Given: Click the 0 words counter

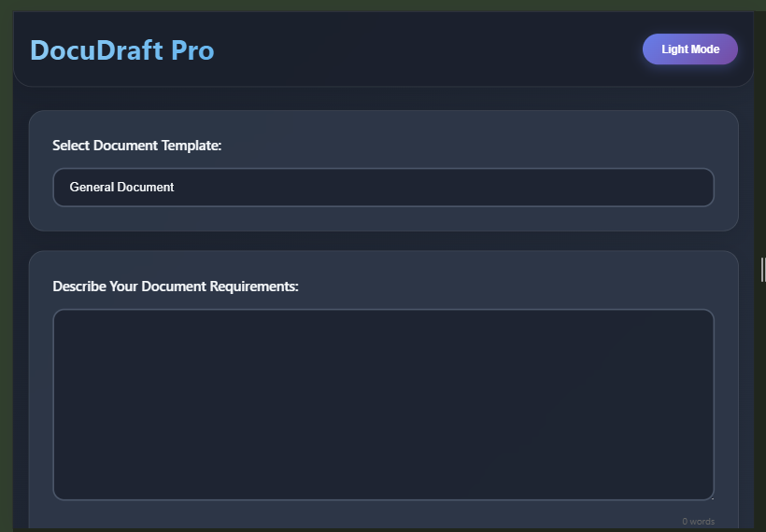Looking at the screenshot, I should [x=698, y=521].
